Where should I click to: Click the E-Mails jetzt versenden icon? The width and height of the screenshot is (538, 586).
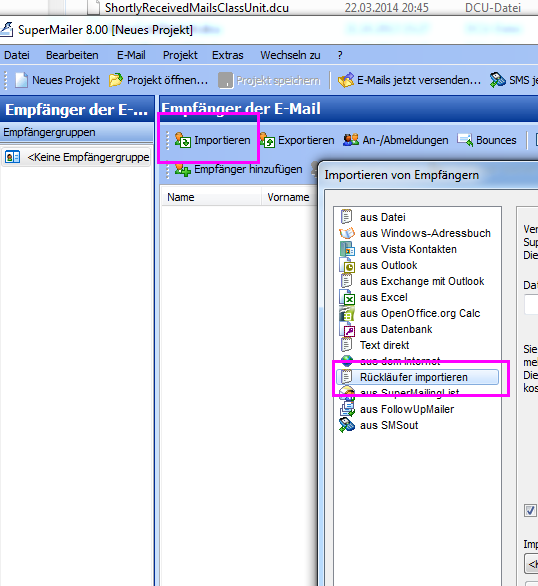point(346,80)
